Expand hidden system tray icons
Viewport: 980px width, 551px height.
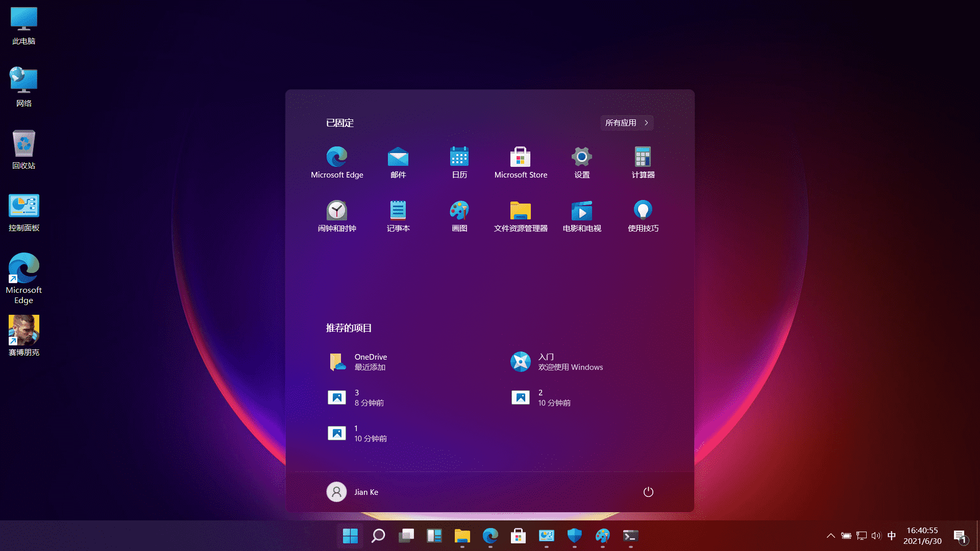point(831,536)
